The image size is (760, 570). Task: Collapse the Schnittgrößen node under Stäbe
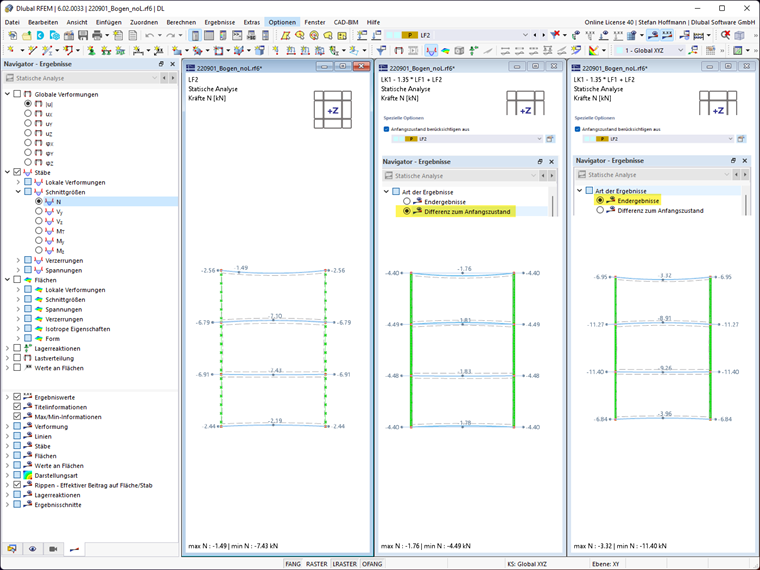[18, 192]
